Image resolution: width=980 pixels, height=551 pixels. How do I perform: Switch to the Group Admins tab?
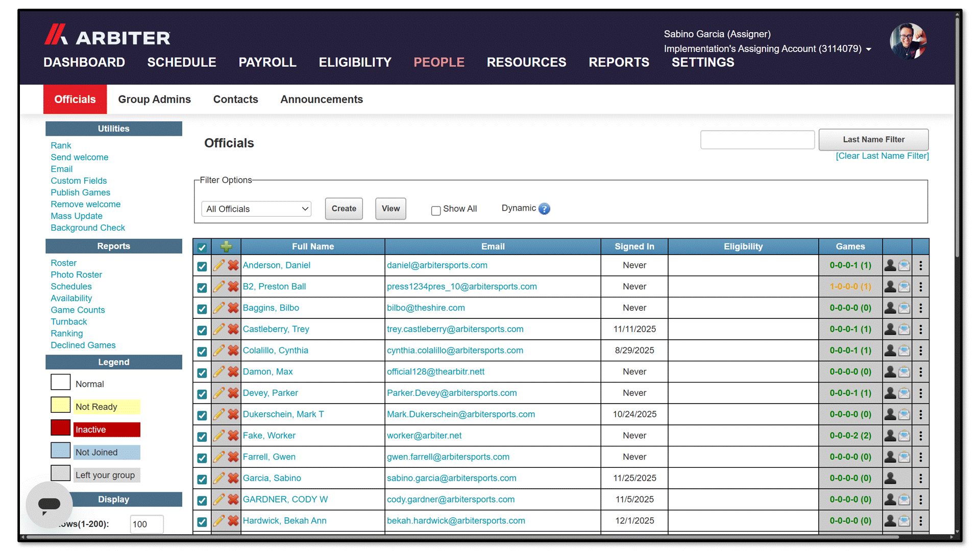click(x=155, y=99)
